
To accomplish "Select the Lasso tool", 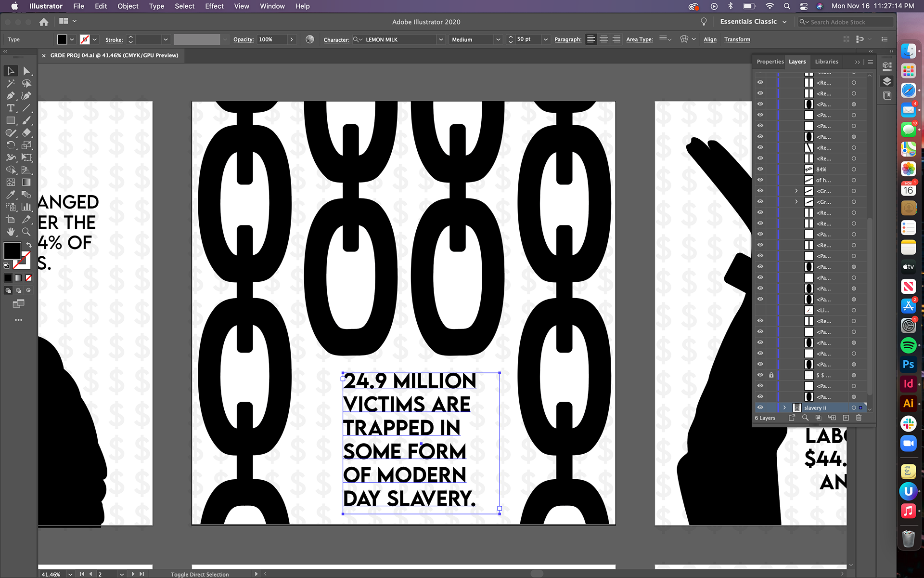I will tap(26, 83).
